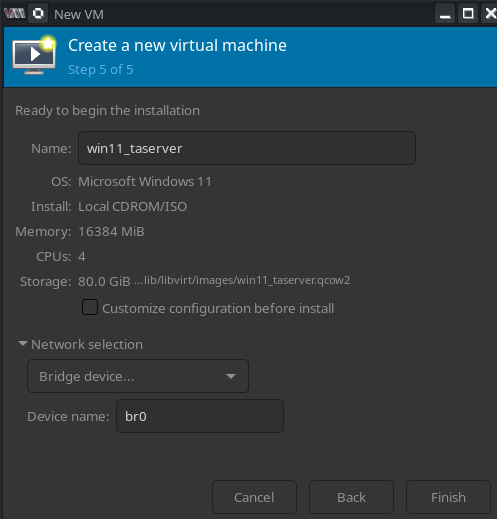Click the new virtual machine monitor icon
The width and height of the screenshot is (497, 519).
35,55
